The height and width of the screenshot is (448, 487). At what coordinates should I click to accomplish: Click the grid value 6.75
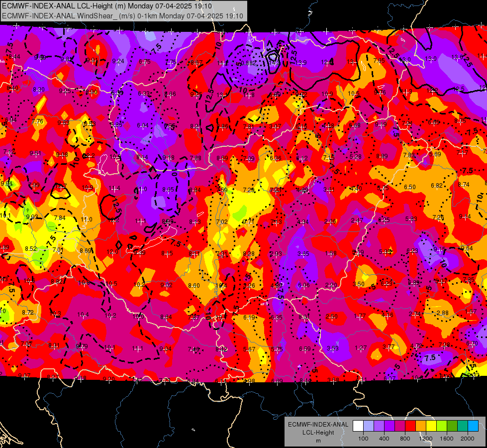[145, 62]
